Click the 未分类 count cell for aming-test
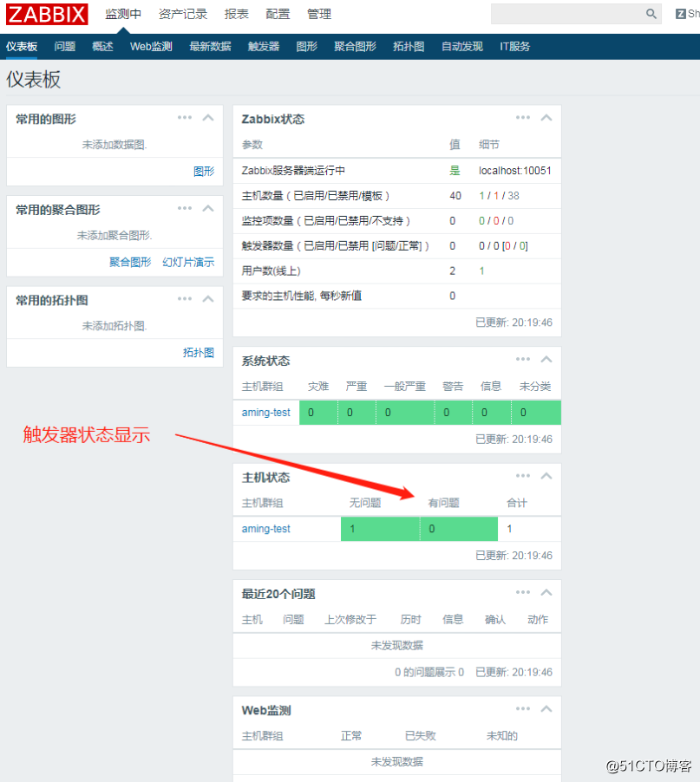Image resolution: width=700 pixels, height=782 pixels. (x=536, y=413)
